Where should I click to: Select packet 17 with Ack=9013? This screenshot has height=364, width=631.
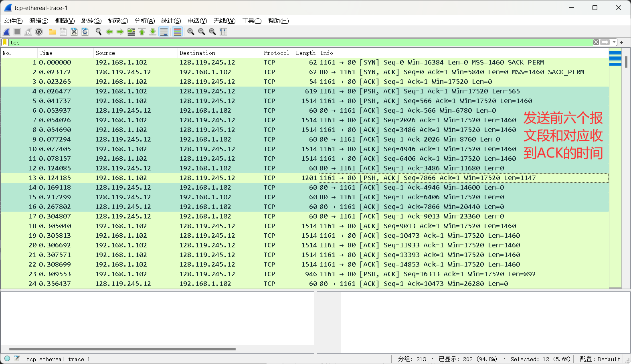305,216
